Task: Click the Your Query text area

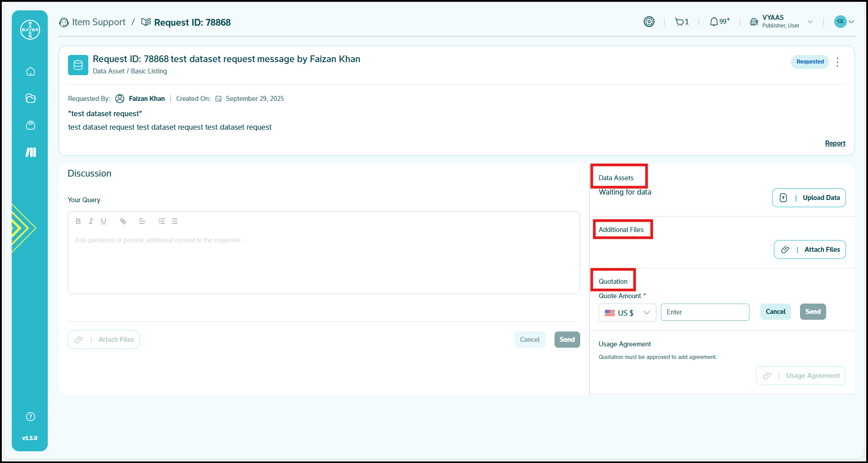Action: pyautogui.click(x=323, y=261)
